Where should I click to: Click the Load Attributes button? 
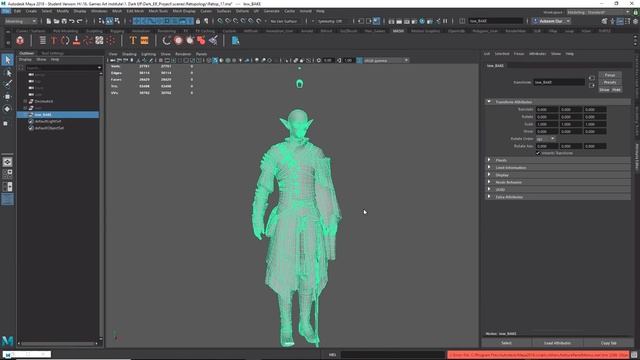(558, 343)
